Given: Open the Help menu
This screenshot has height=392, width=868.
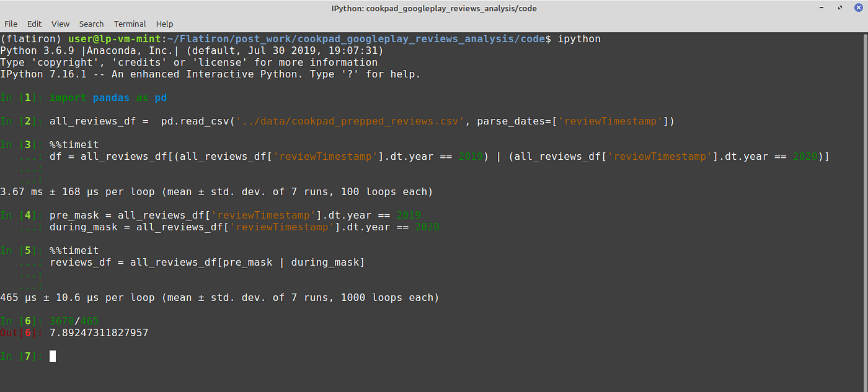Looking at the screenshot, I should coord(164,24).
